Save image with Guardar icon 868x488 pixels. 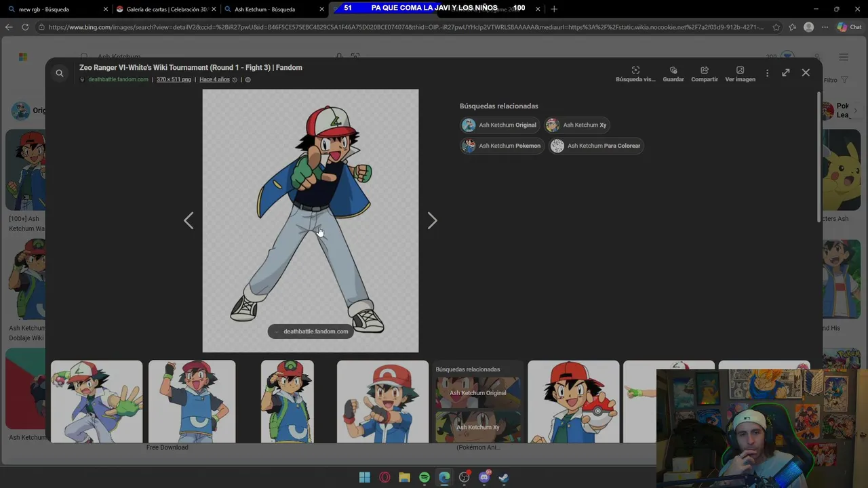(x=673, y=75)
